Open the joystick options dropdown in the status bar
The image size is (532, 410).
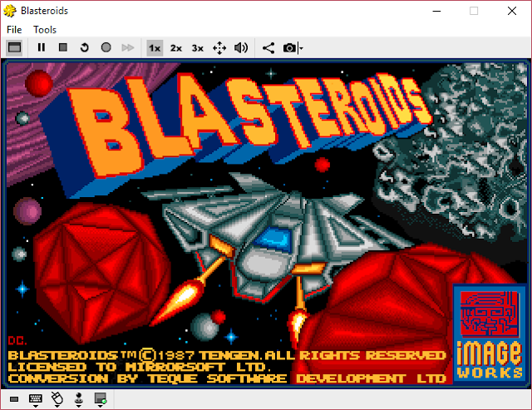pyautogui.click(x=79, y=400)
